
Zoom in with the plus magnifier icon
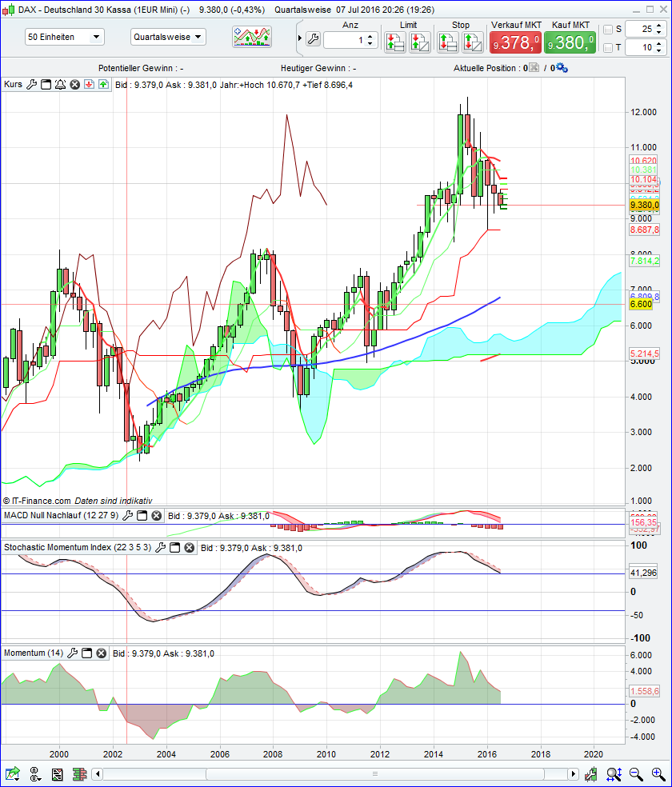(x=656, y=774)
